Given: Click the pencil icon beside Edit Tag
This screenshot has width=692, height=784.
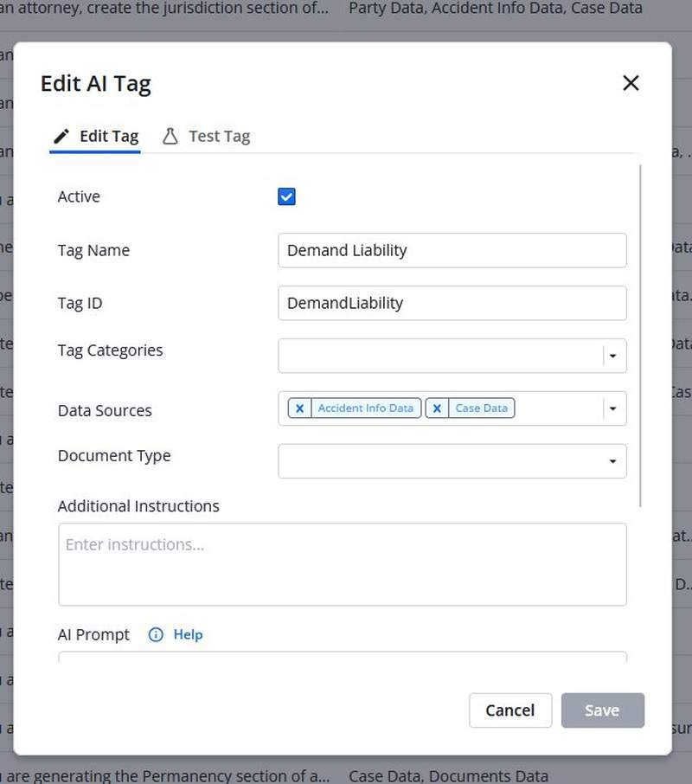Looking at the screenshot, I should (61, 136).
